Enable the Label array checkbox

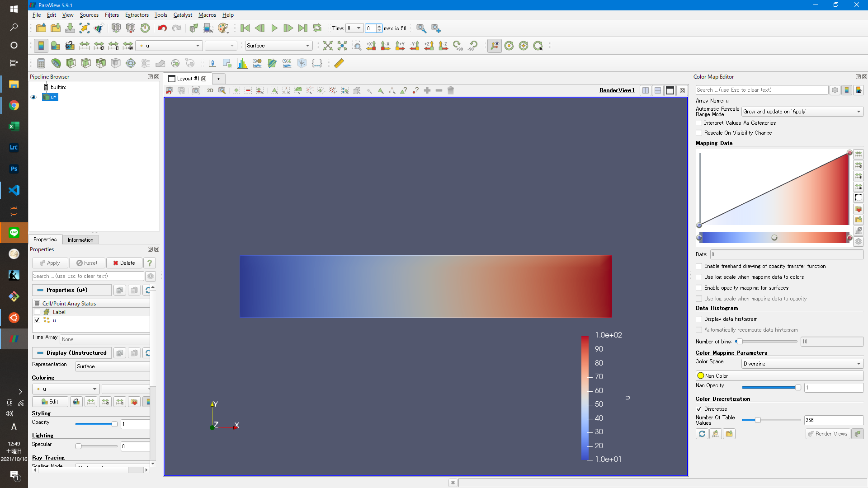[x=38, y=312]
